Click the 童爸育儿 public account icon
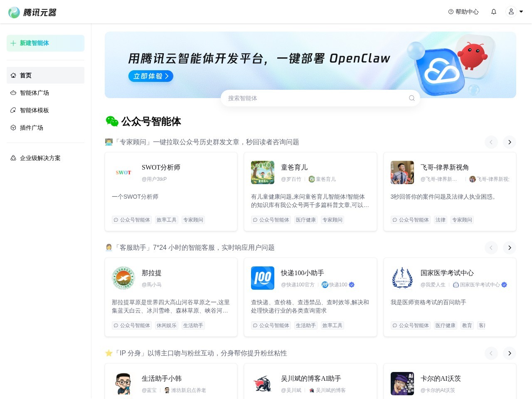 point(312,179)
